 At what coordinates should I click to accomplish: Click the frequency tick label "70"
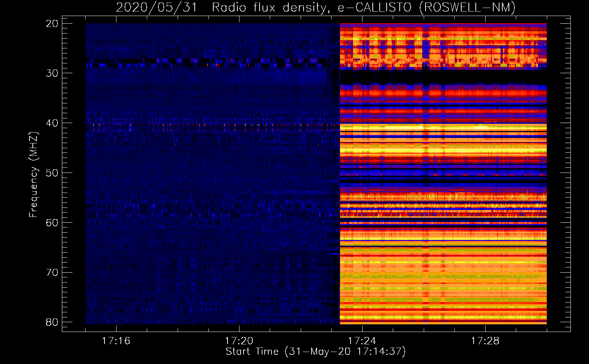[52, 272]
